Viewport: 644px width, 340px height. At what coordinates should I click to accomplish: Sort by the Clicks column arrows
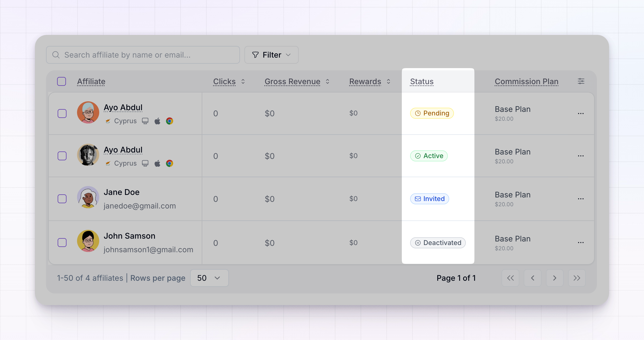243,81
